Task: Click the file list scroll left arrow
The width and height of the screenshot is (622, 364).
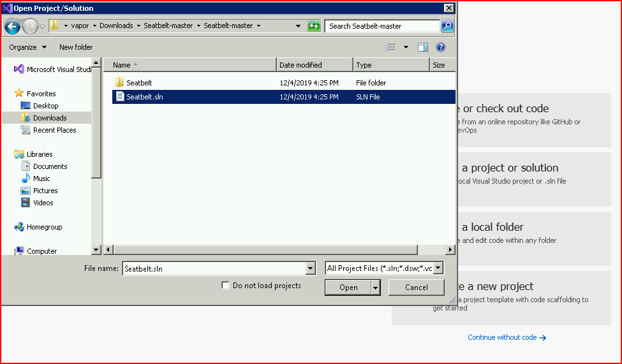Action: point(108,250)
